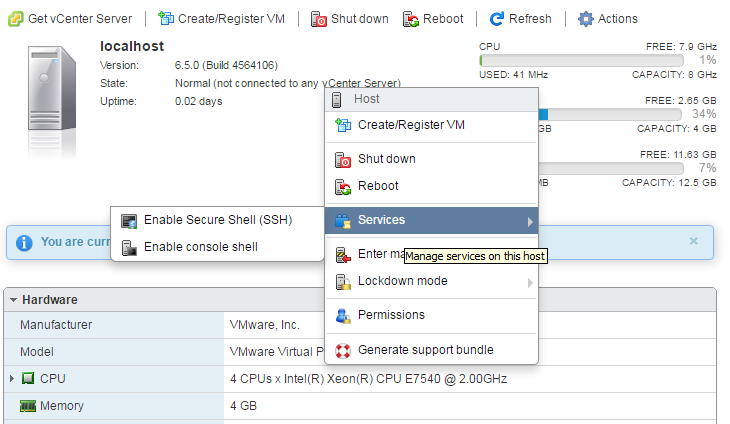Click the blue info icon in banner
The width and height of the screenshot is (730, 424).
pos(24,242)
